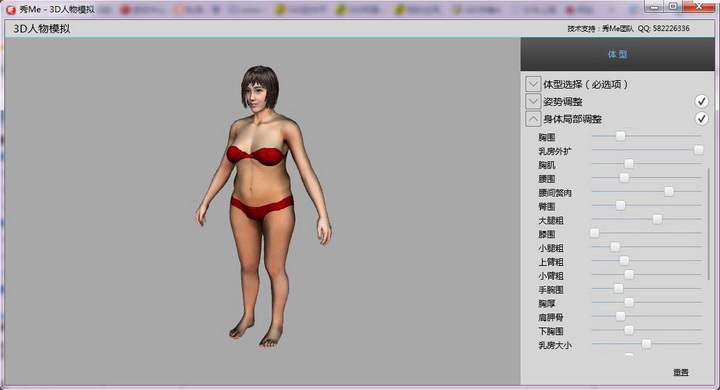Screen dimensions: 720x390
Task: Click the 腰间赘肉 slider handle
Action: tap(669, 191)
